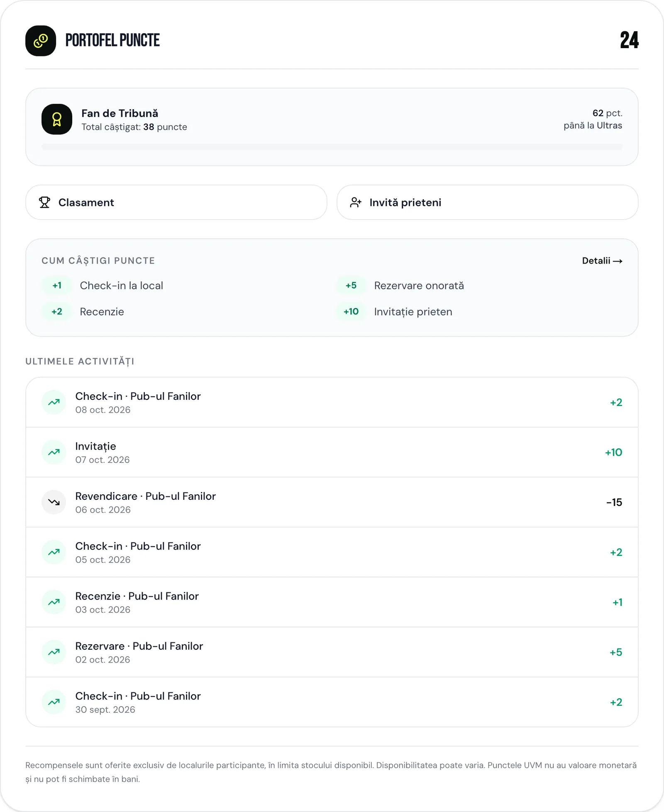
Task: Select the 'Rezervare onorată' text
Action: coord(419,286)
